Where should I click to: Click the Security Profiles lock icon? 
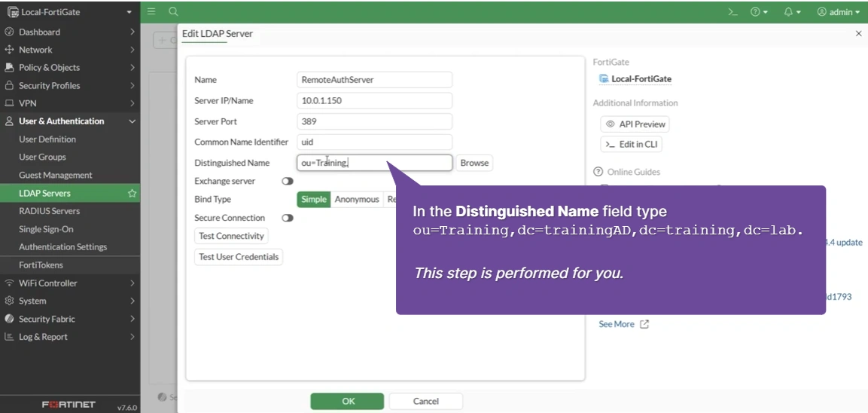(x=9, y=85)
